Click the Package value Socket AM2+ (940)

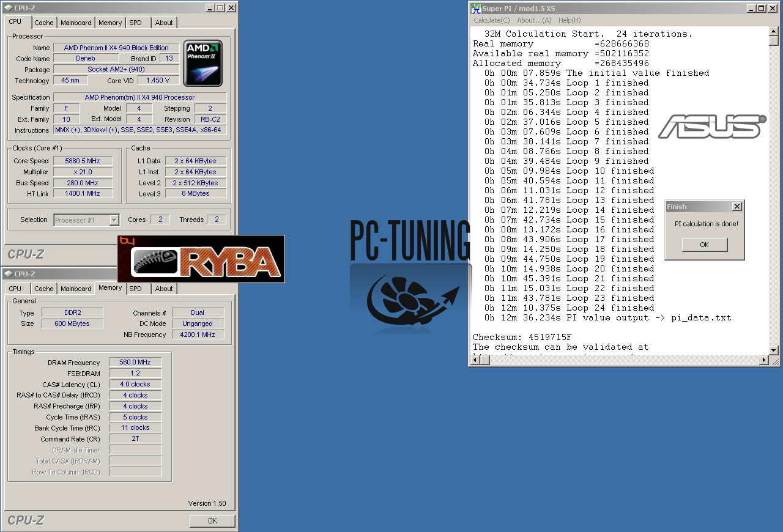(116, 70)
